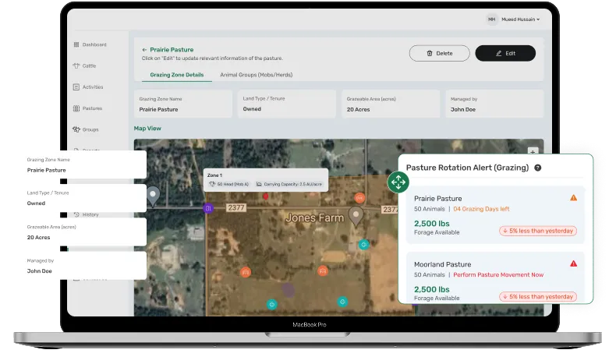Viewport: 616px width, 364px height.
Task: Click the black Edit button
Action: [x=505, y=54]
